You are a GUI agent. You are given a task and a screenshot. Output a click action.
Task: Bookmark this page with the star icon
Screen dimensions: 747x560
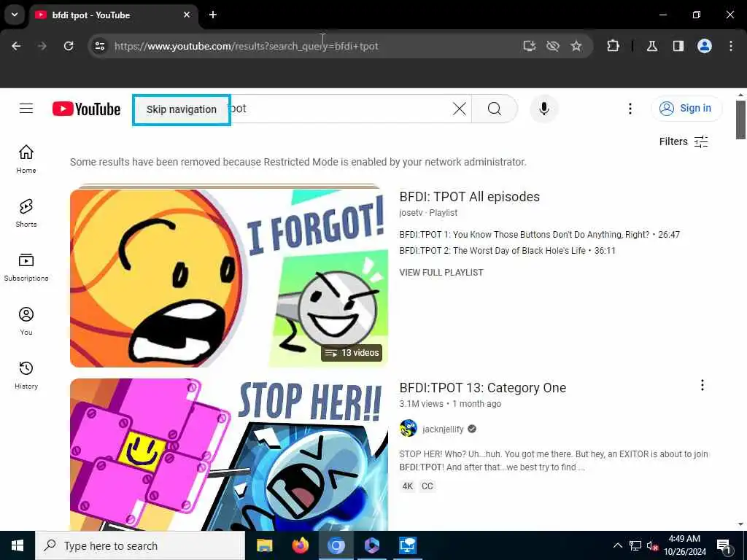point(576,46)
